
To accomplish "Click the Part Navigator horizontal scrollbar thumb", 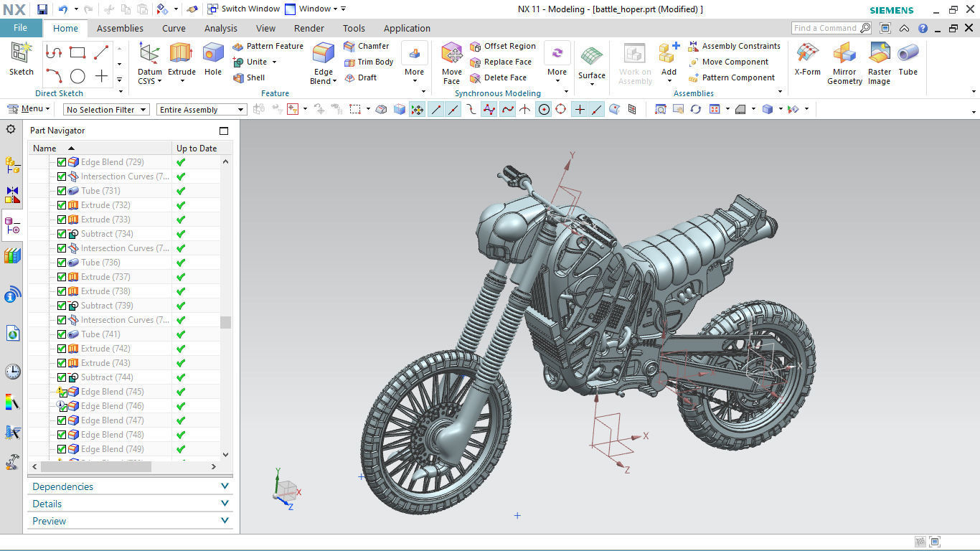I will click(96, 466).
